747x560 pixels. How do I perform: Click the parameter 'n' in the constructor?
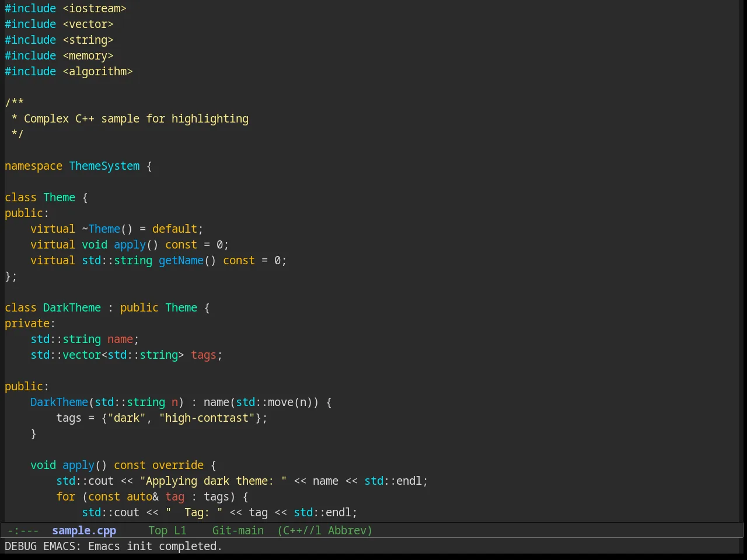tap(174, 402)
